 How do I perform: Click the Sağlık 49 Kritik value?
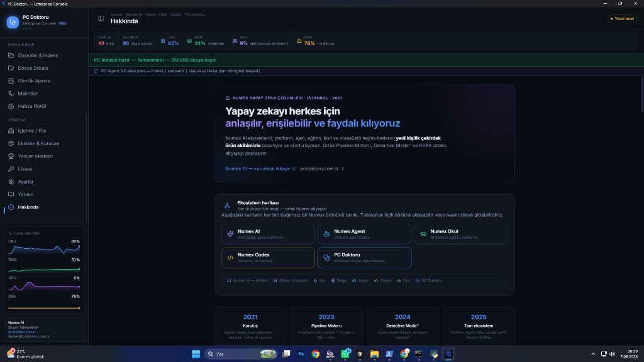pyautogui.click(x=106, y=43)
